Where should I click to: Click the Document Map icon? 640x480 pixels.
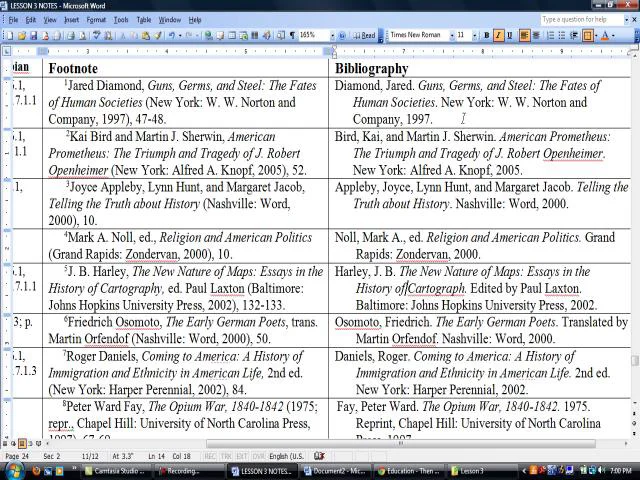click(x=281, y=36)
